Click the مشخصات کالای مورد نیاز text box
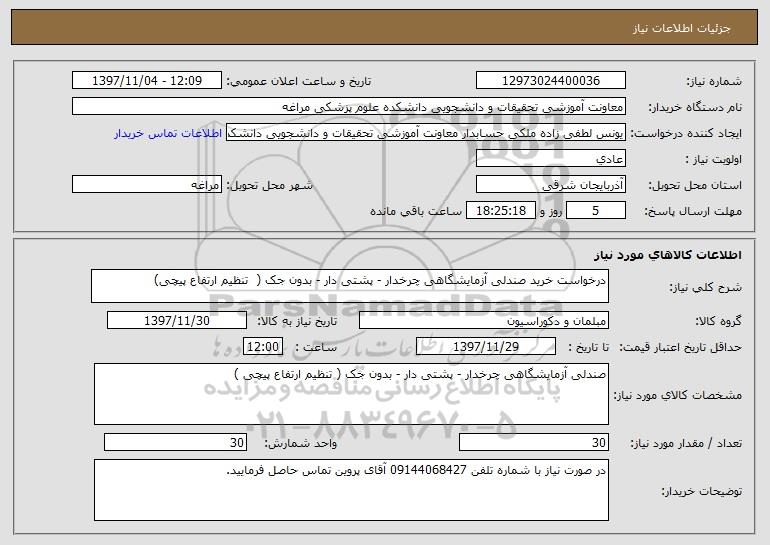This screenshot has height=545, width=770. (x=351, y=394)
